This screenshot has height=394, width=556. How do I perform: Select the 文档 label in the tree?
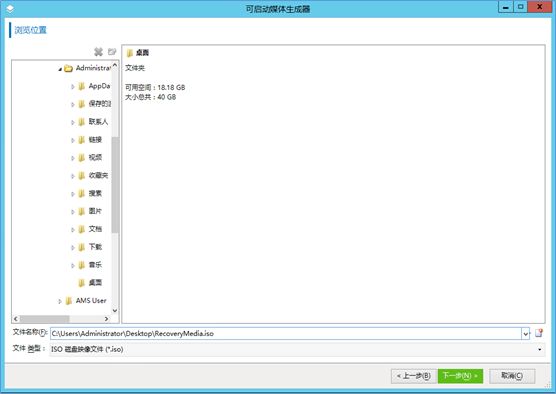coord(95,229)
